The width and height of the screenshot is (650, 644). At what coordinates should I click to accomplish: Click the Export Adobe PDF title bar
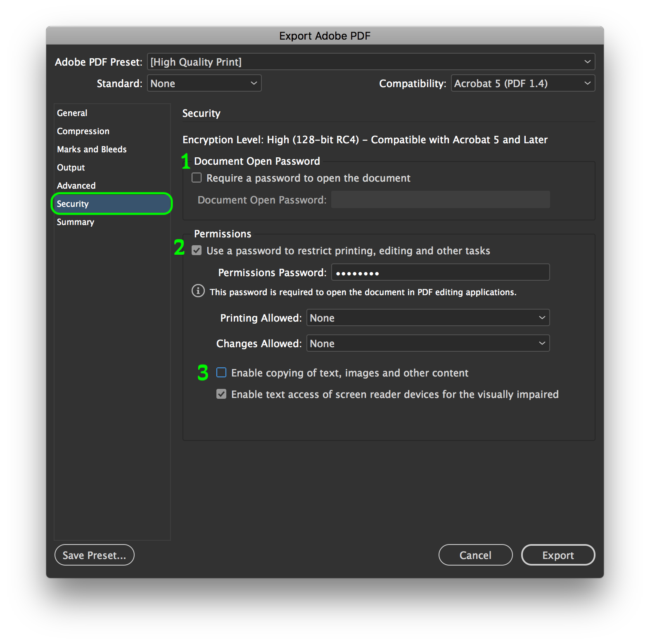click(325, 36)
